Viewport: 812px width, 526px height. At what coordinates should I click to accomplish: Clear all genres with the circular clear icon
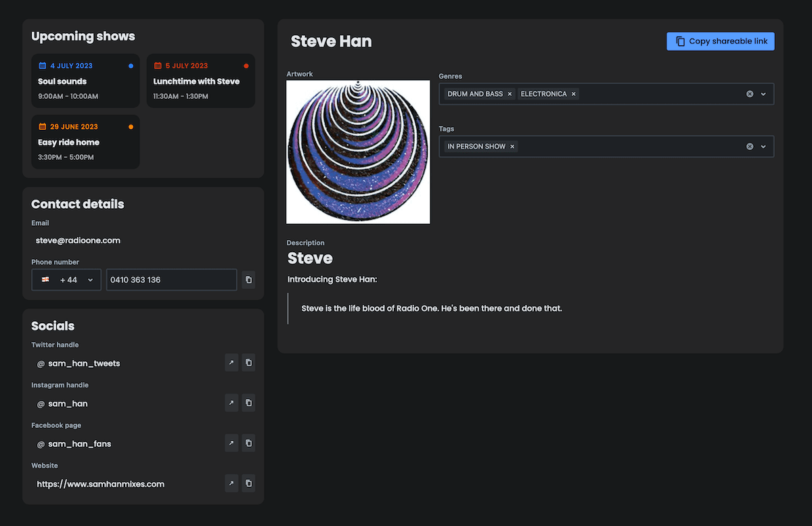tap(749, 93)
